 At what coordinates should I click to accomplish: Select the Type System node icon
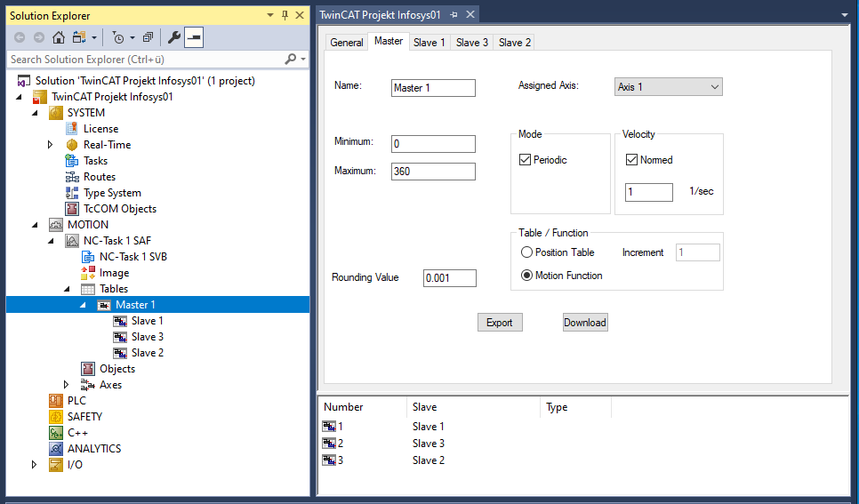point(72,193)
